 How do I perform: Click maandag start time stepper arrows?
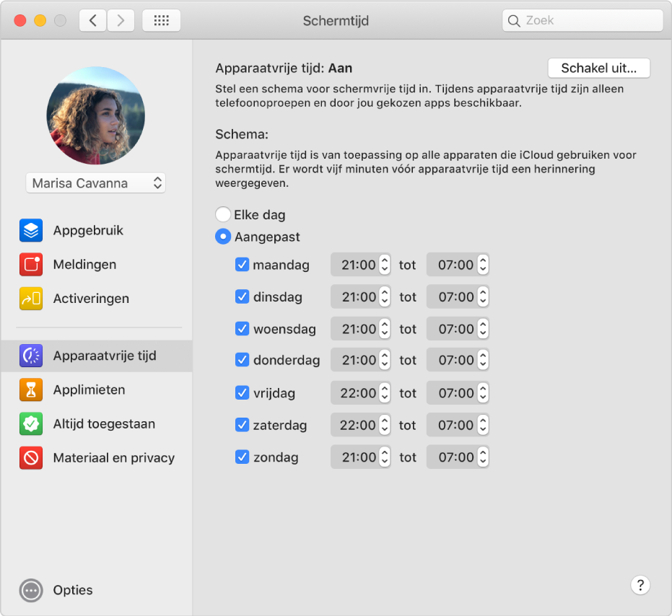point(385,264)
